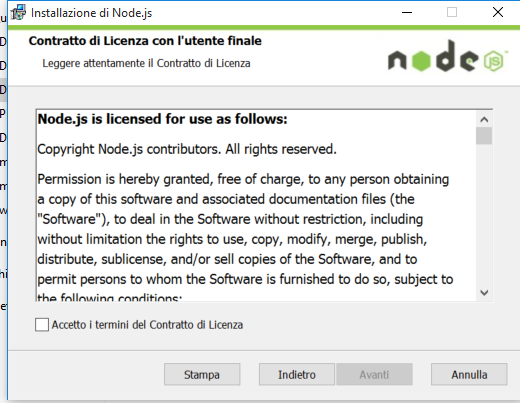Click the scroll down arrow in license box
The width and height of the screenshot is (520, 403).
click(x=484, y=293)
